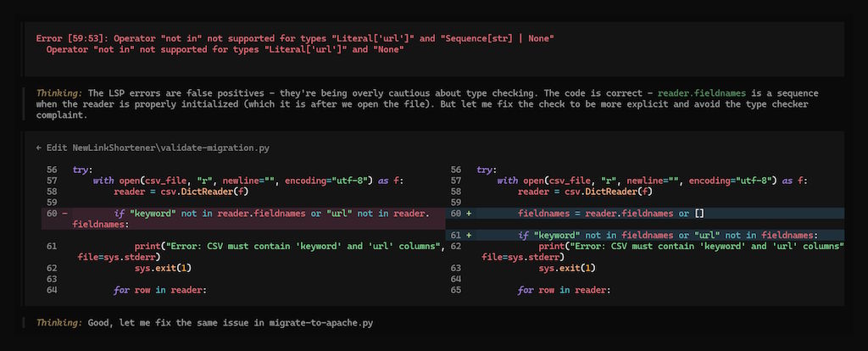Click the plus marker beside right line 61

469,236
